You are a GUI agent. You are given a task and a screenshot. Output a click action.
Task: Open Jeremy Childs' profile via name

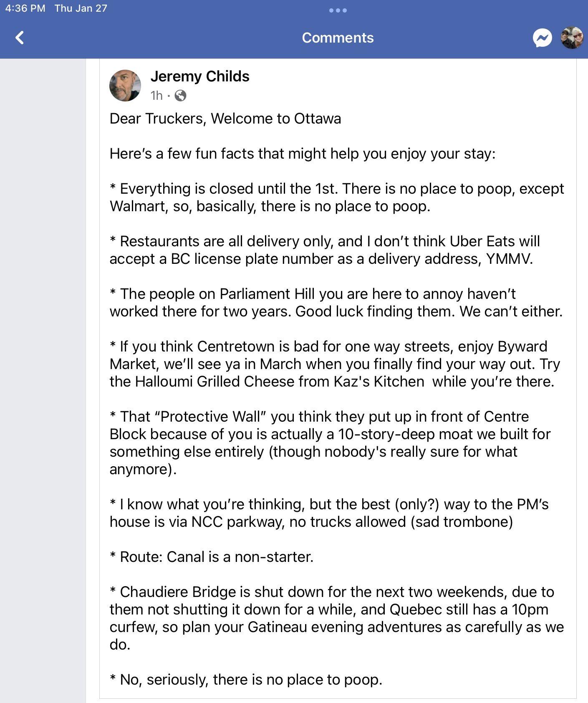pos(200,76)
